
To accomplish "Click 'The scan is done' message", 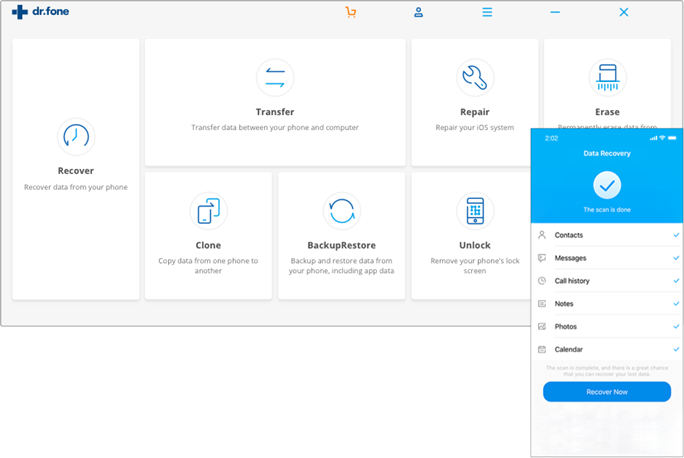I will pos(607,209).
